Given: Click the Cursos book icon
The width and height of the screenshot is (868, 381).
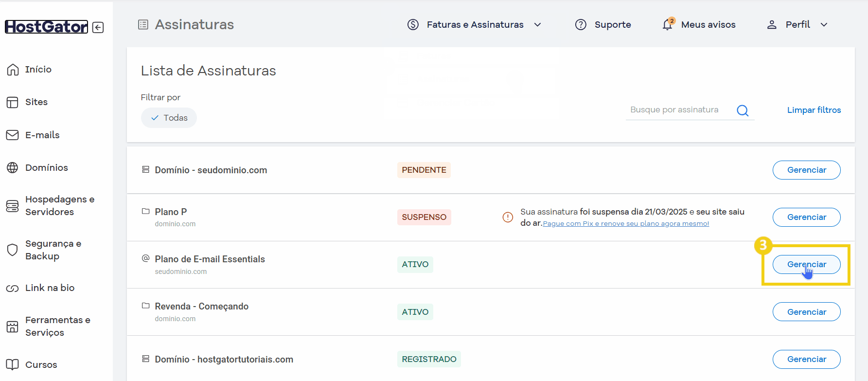Looking at the screenshot, I should [13, 364].
